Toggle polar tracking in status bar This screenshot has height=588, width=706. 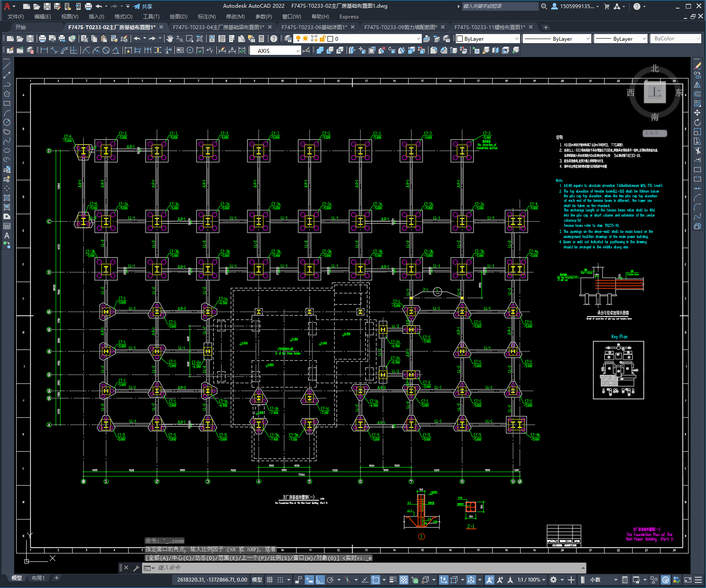[x=330, y=580]
